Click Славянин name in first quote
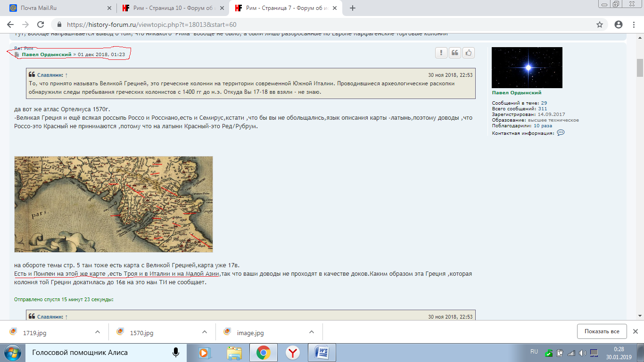This screenshot has height=362, width=644. [50, 75]
